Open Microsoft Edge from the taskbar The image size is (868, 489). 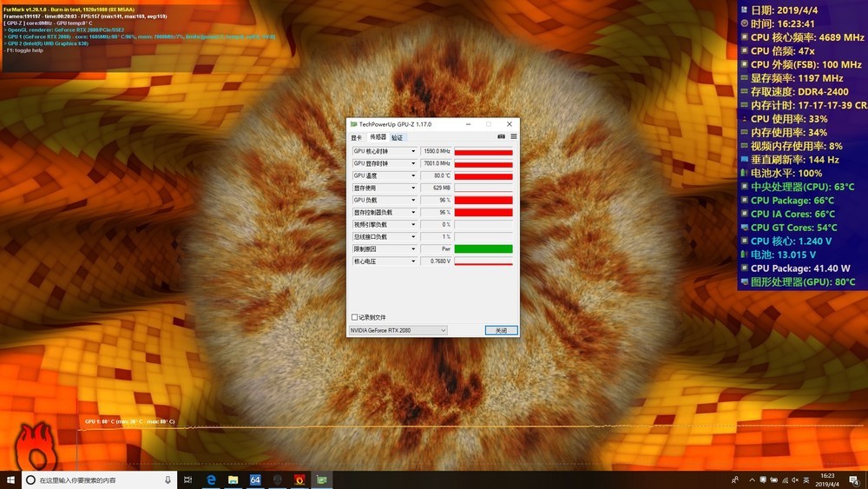(x=211, y=479)
